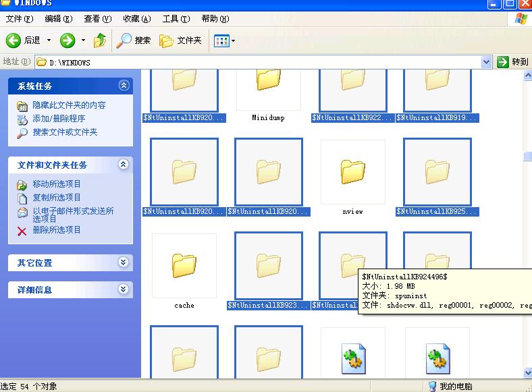
Task: Click the Copy selected items icon
Action: click(x=22, y=198)
